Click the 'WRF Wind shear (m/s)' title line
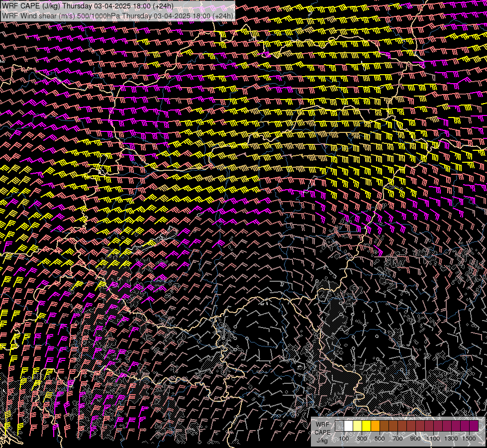 [117, 16]
